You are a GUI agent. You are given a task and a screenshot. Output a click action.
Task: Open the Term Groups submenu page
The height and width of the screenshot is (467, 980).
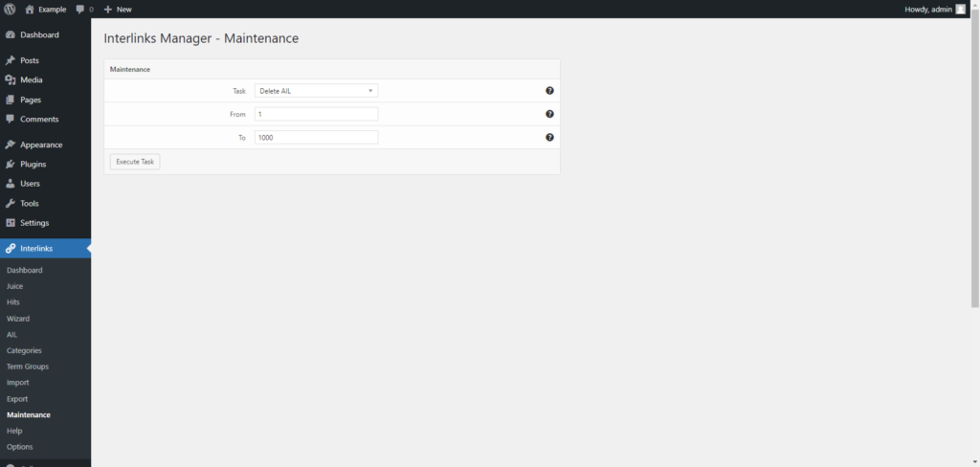point(28,367)
